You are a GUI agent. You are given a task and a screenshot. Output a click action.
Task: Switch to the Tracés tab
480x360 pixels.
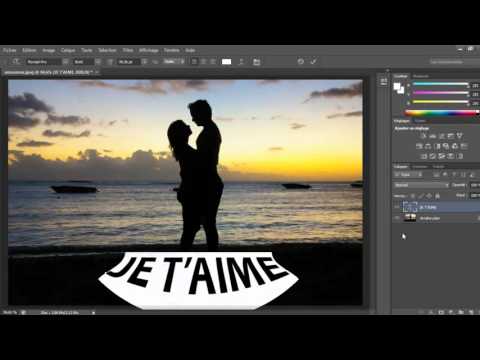tap(438, 166)
